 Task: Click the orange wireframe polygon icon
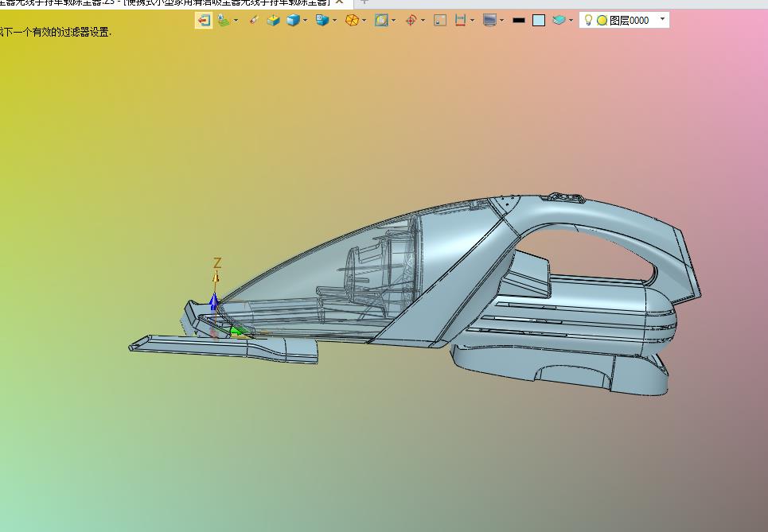pos(352,20)
